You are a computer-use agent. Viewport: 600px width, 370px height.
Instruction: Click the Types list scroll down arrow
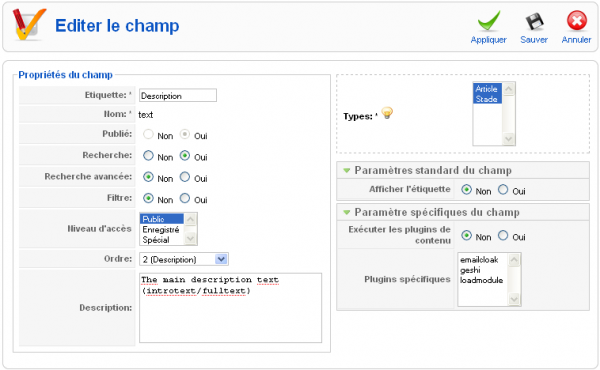coord(508,139)
